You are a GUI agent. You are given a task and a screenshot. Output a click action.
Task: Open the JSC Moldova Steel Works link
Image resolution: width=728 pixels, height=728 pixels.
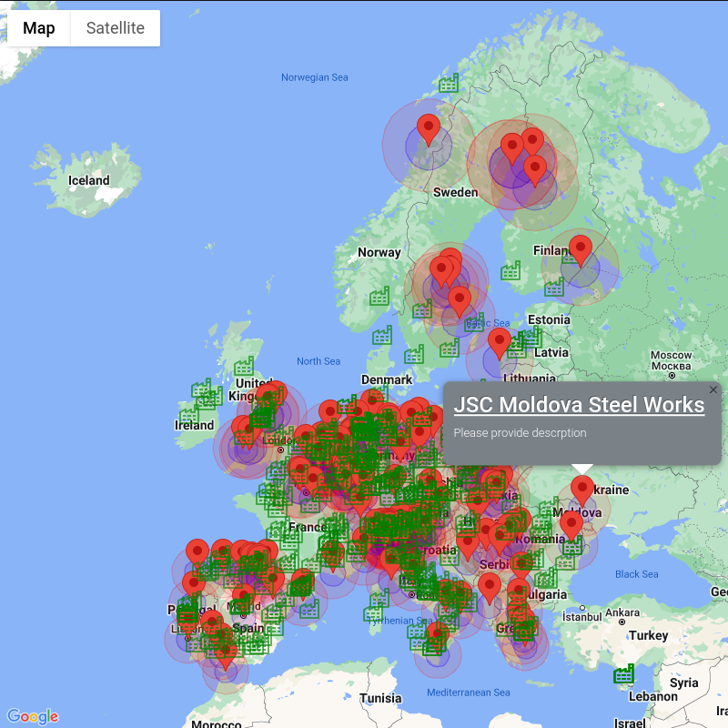[x=579, y=404]
